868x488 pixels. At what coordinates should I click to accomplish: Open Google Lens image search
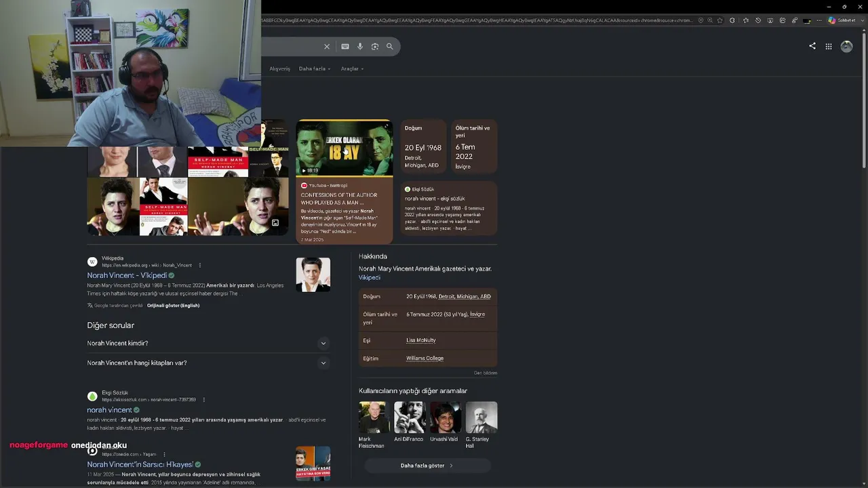pyautogui.click(x=375, y=47)
